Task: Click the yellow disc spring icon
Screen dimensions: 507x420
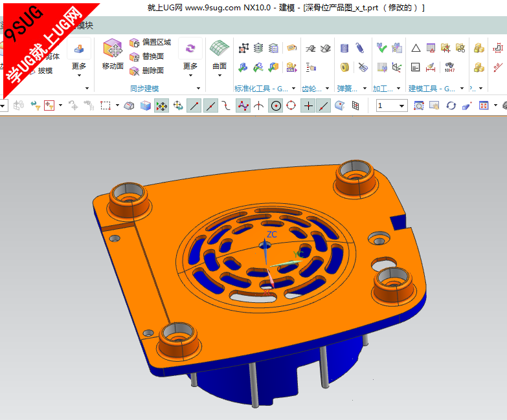Action: pos(344,67)
